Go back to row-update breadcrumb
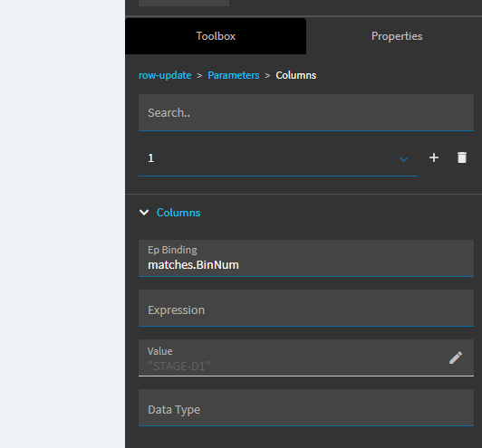The image size is (482, 448). tap(165, 75)
